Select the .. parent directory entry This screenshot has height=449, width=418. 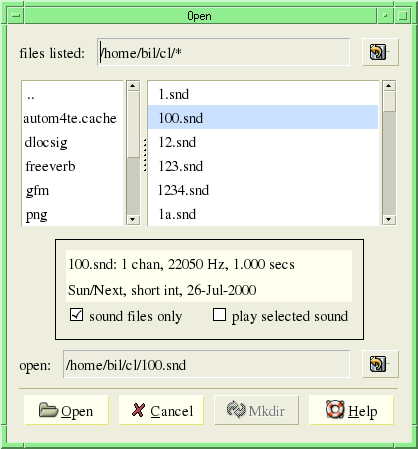point(72,95)
